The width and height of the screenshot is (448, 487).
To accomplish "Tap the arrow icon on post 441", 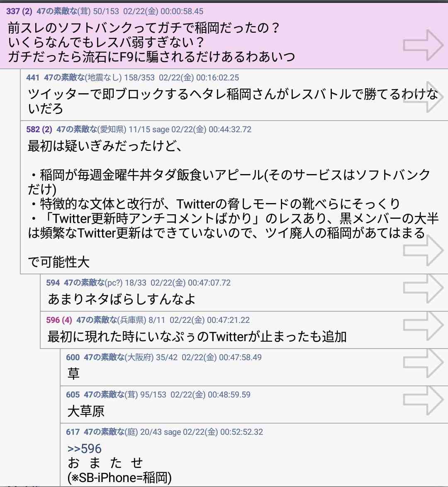I will (423, 97).
